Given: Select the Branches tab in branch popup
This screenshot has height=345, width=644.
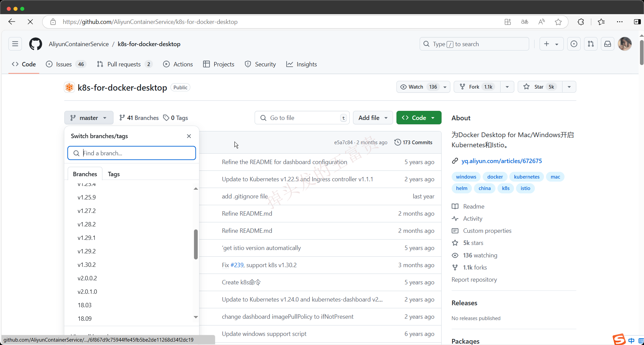Looking at the screenshot, I should click(85, 174).
